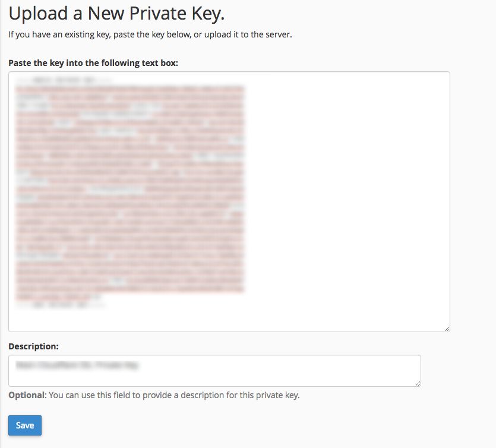Focus the private key paste text box
Screen dimensions: 496x448
[229, 201]
